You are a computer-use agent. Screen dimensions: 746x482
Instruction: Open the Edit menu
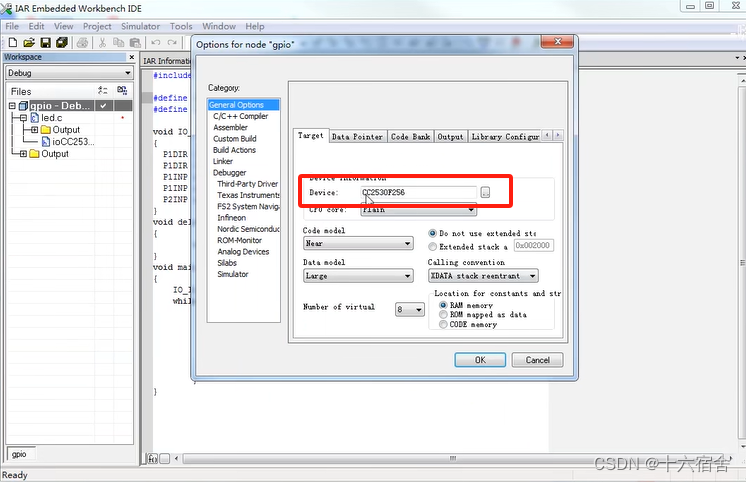click(x=37, y=26)
